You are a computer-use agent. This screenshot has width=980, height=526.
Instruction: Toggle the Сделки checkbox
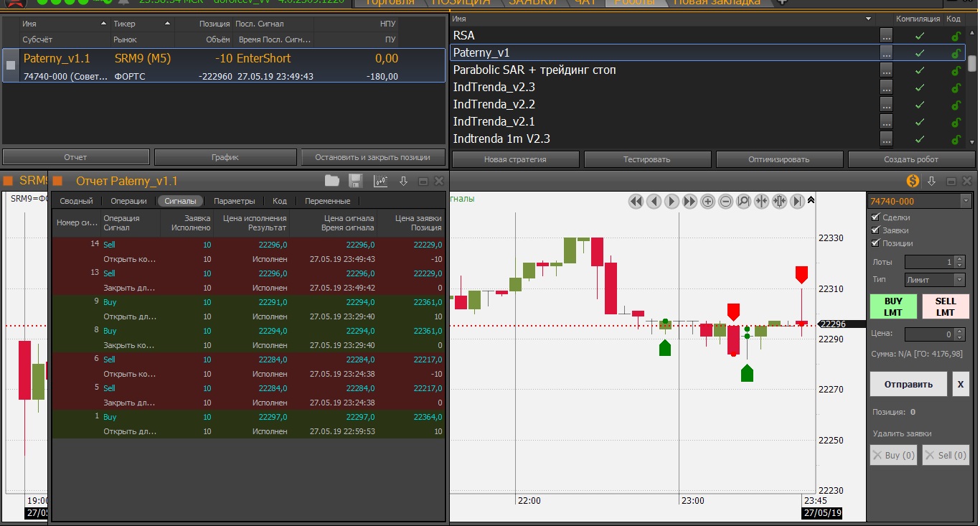[875, 217]
